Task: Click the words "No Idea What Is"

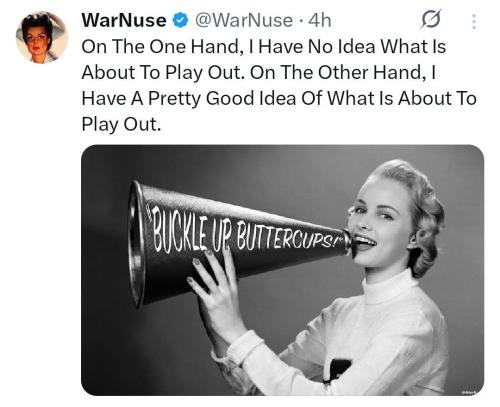Action: 377,47
